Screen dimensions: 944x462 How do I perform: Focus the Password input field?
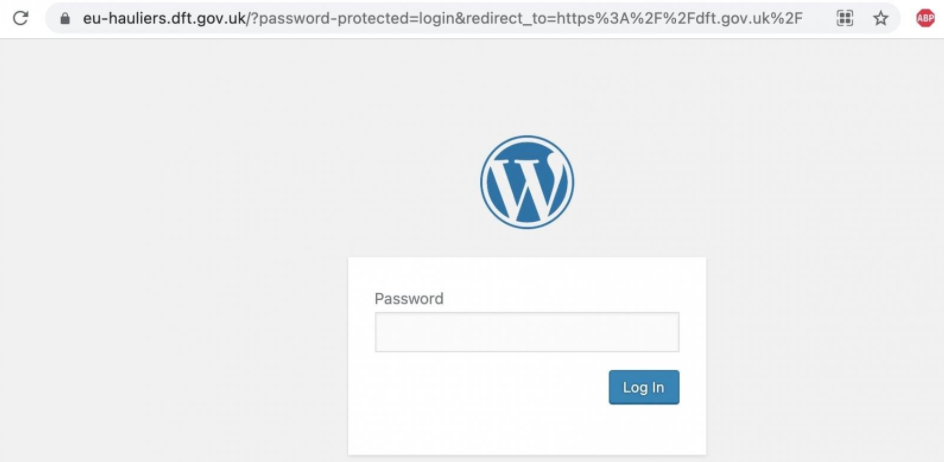click(527, 332)
